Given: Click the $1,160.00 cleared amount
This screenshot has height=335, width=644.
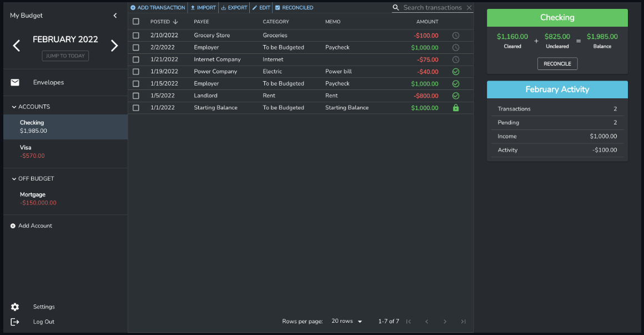Looking at the screenshot, I should (x=512, y=37).
